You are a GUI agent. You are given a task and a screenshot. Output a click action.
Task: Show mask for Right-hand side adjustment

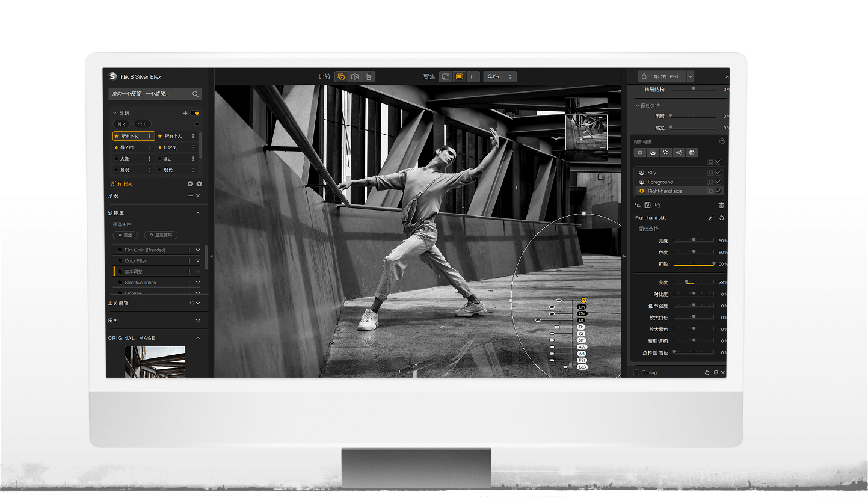click(x=710, y=191)
